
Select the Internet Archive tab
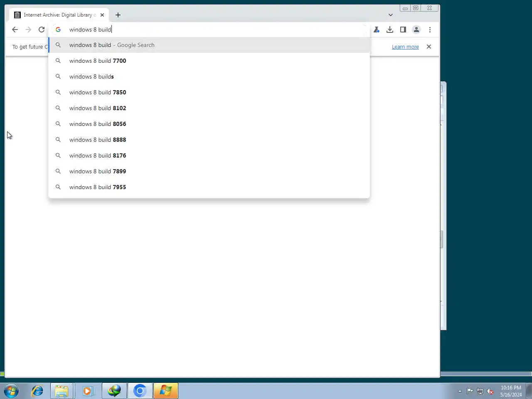(59, 15)
